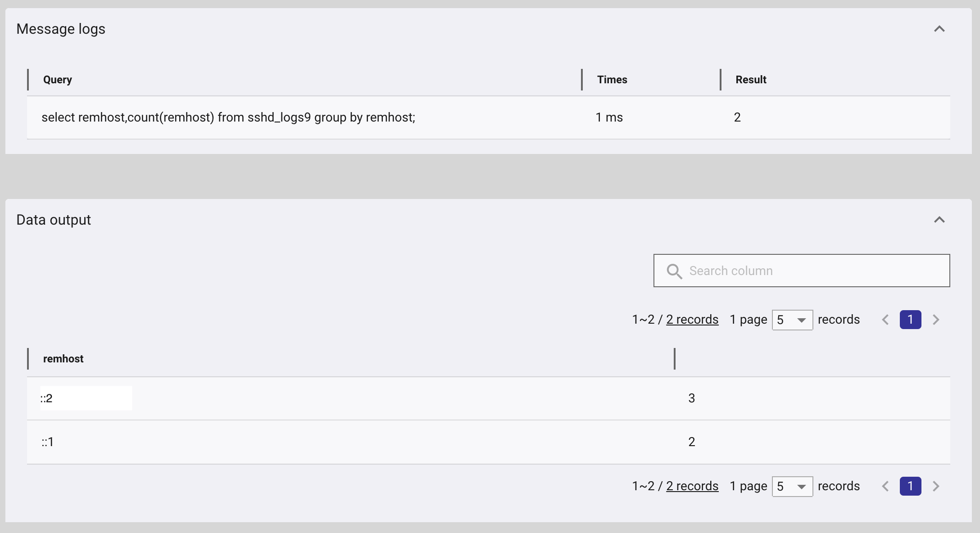
Task: Select page 1 in bottom pagination
Action: (910, 487)
